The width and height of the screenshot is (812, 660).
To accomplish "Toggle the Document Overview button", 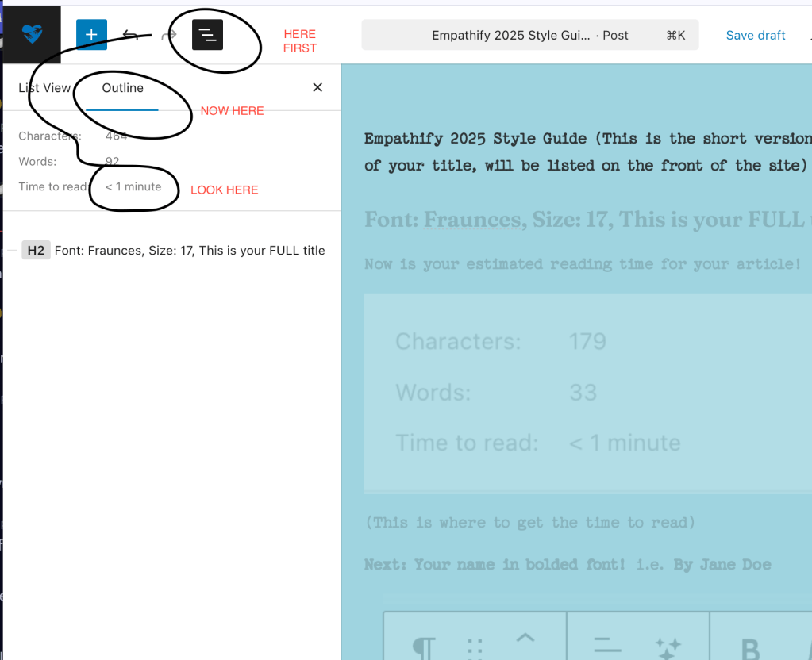I will pyautogui.click(x=207, y=35).
